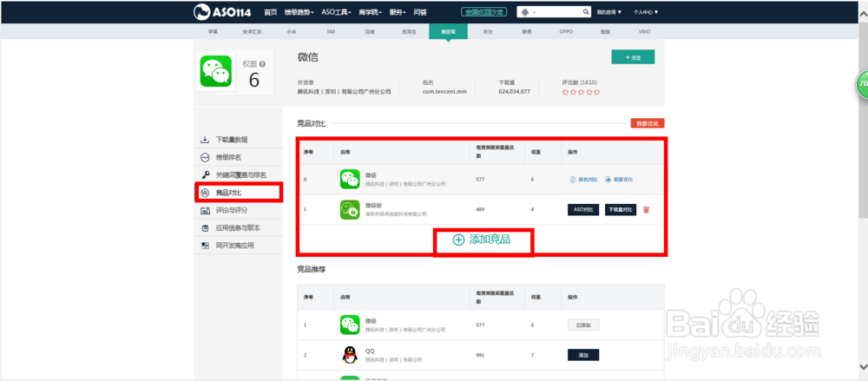Switch to the 360 store tab
Screen dimensions: 868x381
[x=331, y=32]
